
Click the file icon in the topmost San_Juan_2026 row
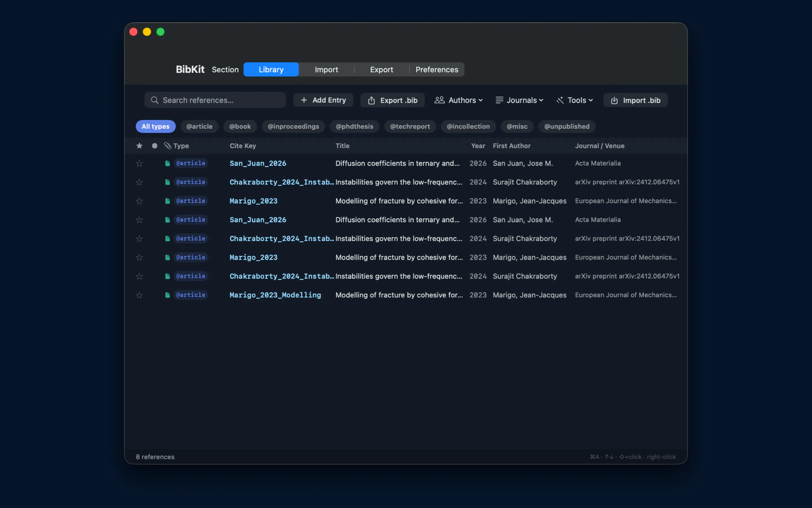pos(167,163)
